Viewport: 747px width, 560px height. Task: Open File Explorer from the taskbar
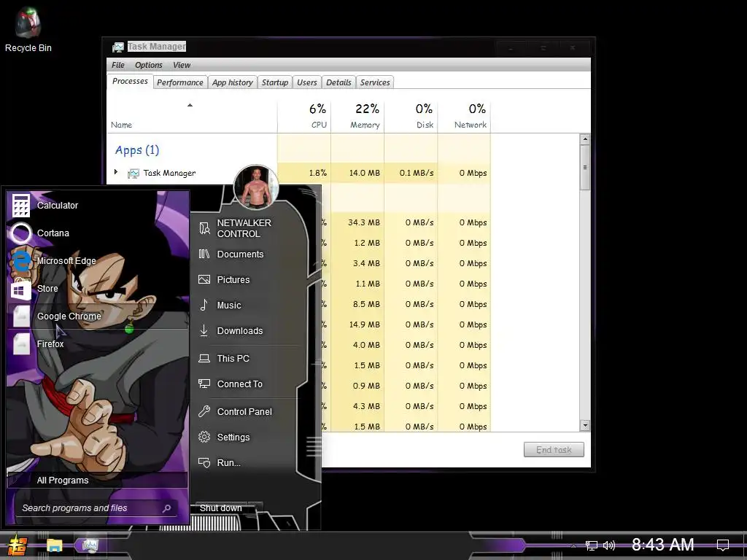tap(54, 545)
